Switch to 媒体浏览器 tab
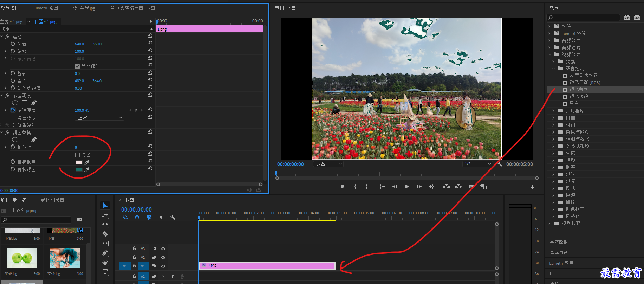The height and width of the screenshot is (284, 644). (x=52, y=200)
